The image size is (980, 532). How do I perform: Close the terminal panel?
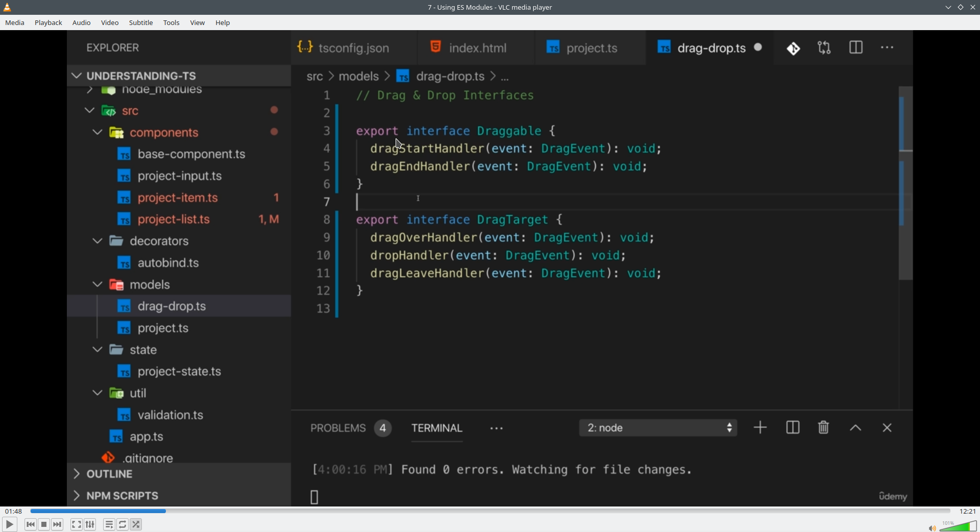click(887, 428)
